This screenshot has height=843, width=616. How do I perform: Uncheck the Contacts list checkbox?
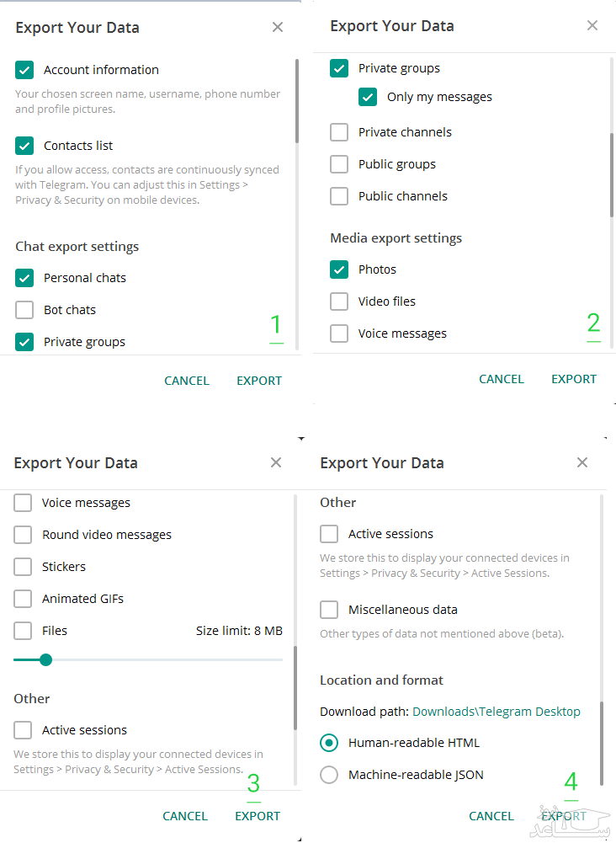[x=24, y=146]
